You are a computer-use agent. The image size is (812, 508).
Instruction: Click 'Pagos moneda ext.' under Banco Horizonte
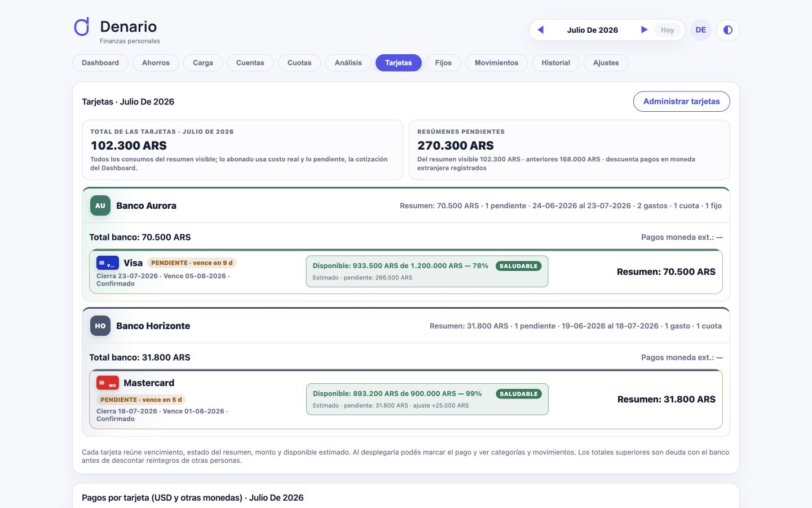click(x=682, y=357)
